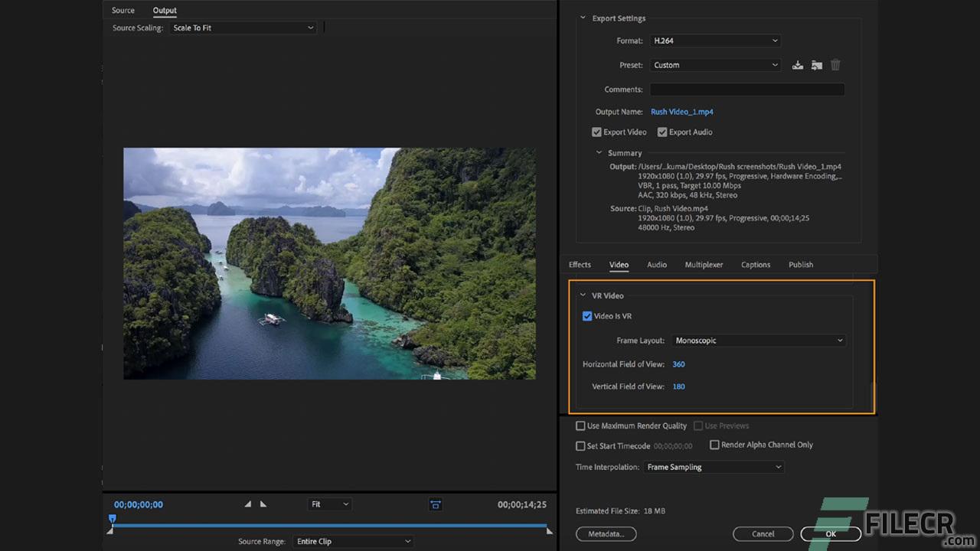Open the Source Range dropdown
980x551 pixels.
point(353,541)
